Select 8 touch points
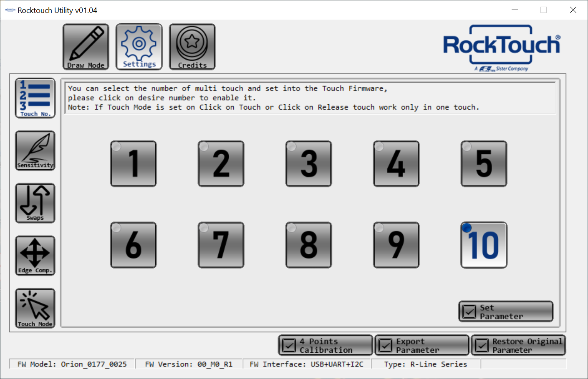Image resolution: width=588 pixels, height=379 pixels. click(x=309, y=245)
